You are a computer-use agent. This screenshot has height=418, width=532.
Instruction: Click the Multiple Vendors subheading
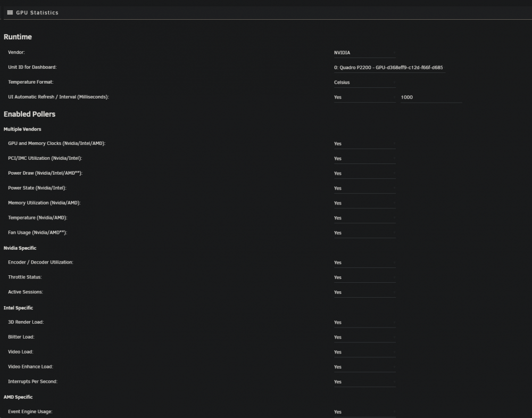point(22,129)
